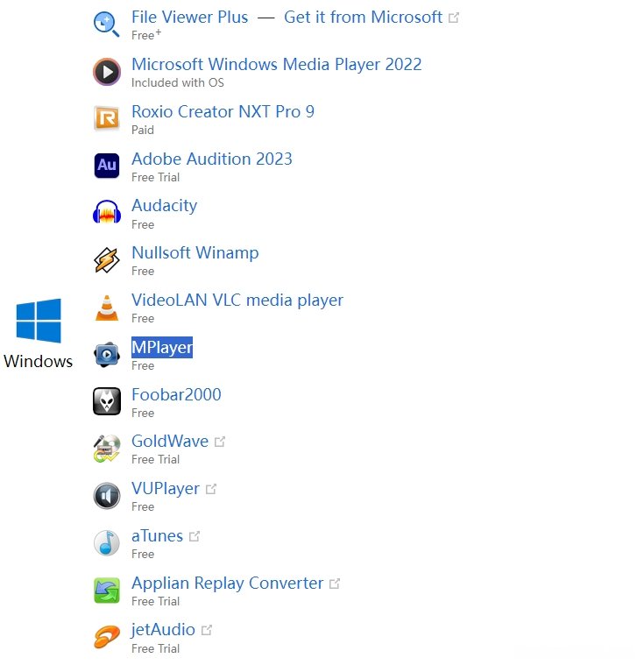Viewport: 644px width, 665px height.
Task: Click the Included with OS text
Action: coord(178,82)
